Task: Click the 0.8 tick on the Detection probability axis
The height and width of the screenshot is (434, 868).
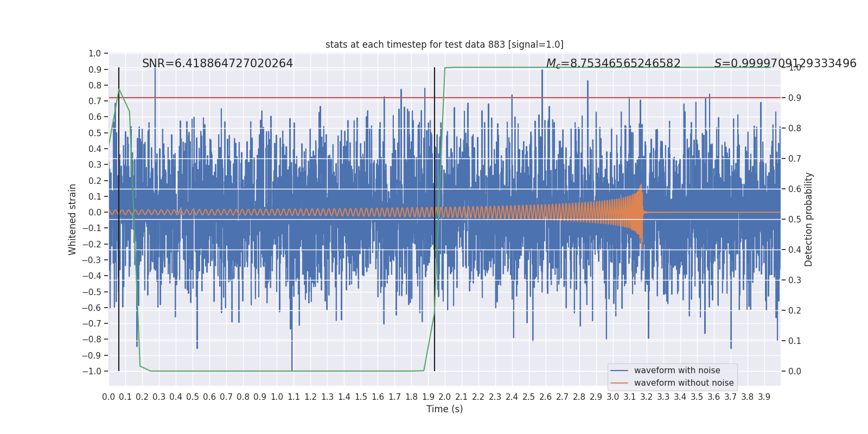Action: [x=795, y=128]
